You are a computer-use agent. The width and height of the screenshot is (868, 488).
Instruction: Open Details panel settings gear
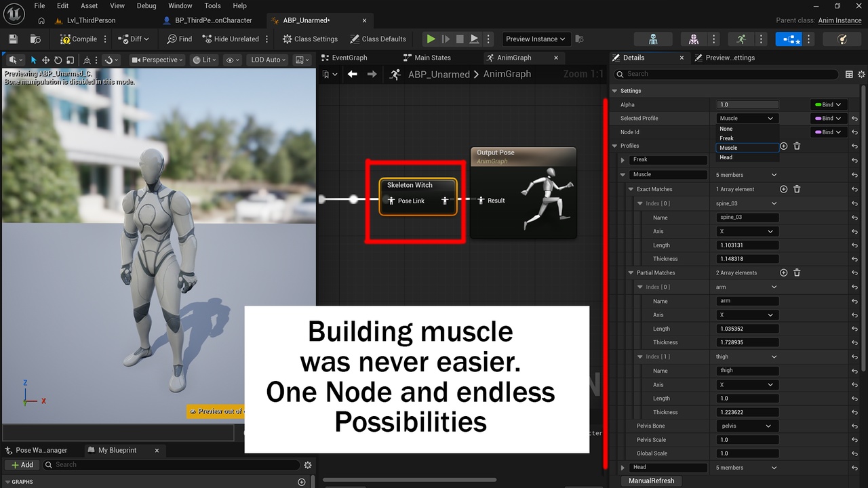click(x=862, y=75)
